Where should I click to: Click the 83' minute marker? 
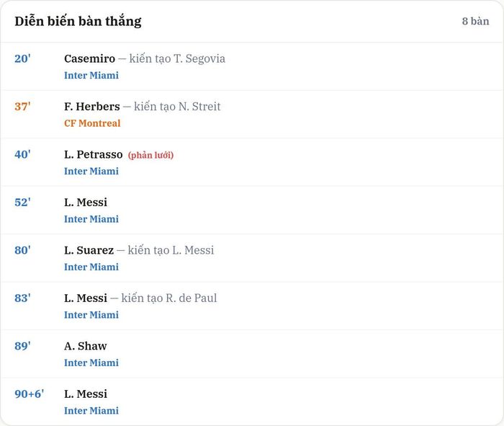(x=22, y=298)
